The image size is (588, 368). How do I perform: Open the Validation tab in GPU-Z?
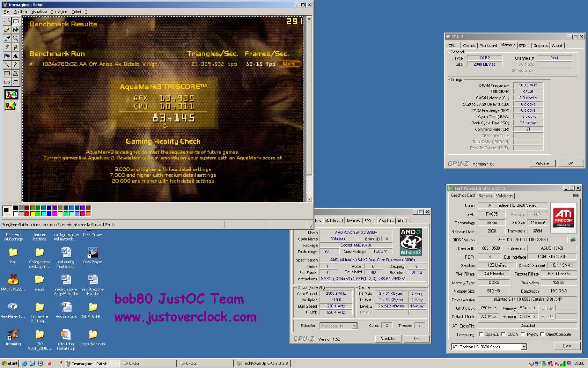point(504,196)
